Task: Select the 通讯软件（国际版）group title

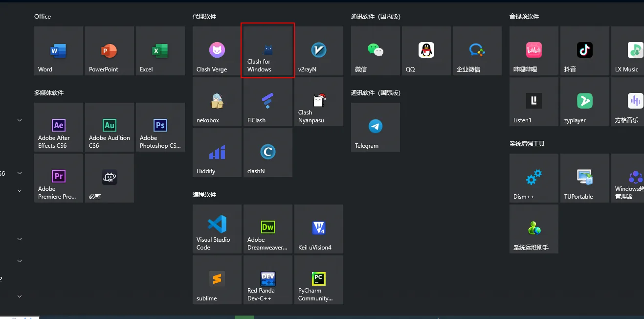Action: coord(376,93)
